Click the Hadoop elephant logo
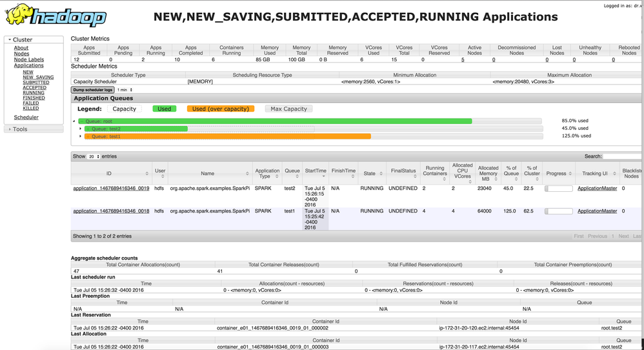This screenshot has height=350, width=644. (55, 15)
